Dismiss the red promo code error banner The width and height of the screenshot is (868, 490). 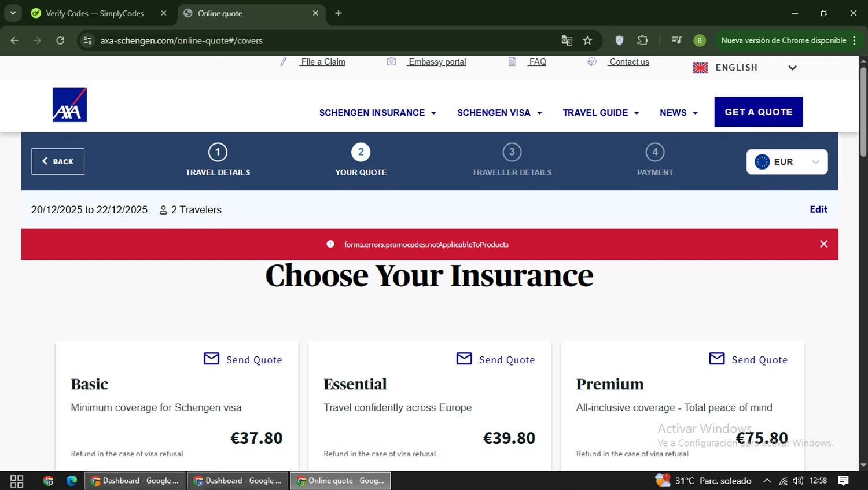click(x=824, y=244)
